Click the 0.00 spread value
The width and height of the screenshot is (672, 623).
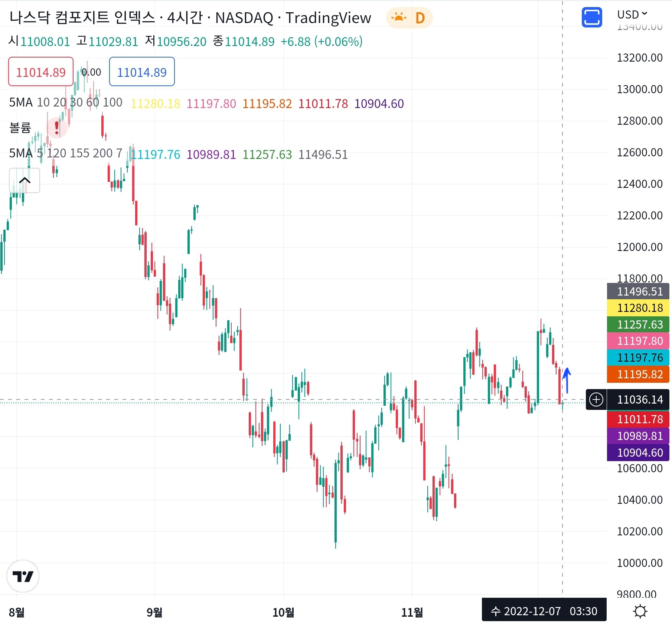(x=91, y=72)
